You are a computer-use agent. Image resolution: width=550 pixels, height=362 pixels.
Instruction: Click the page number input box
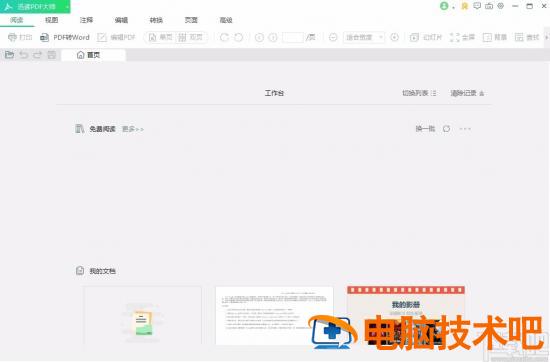coord(293,37)
